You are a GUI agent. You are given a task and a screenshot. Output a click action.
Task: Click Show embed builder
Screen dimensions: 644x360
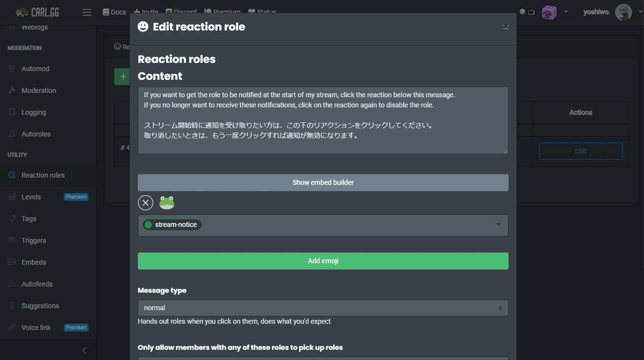pyautogui.click(x=323, y=182)
